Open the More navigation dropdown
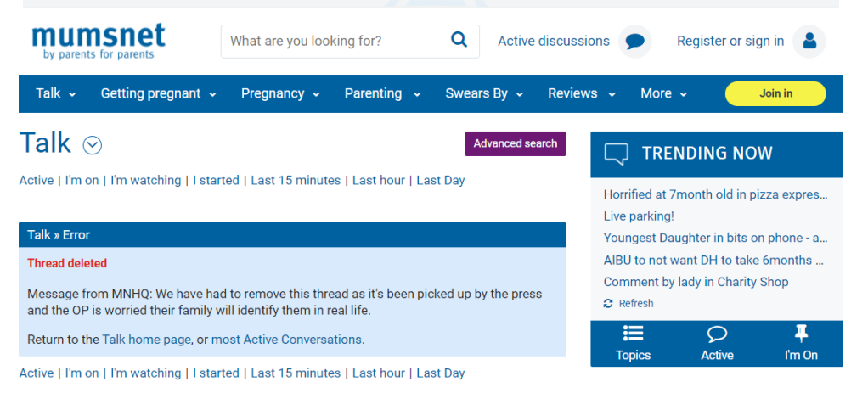 point(663,93)
